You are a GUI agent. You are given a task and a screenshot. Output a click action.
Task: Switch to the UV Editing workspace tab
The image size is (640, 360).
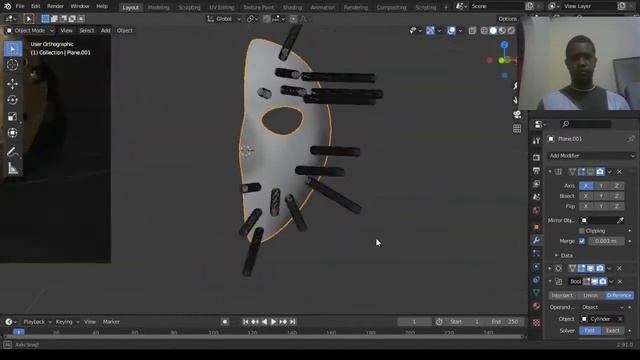coord(222,7)
